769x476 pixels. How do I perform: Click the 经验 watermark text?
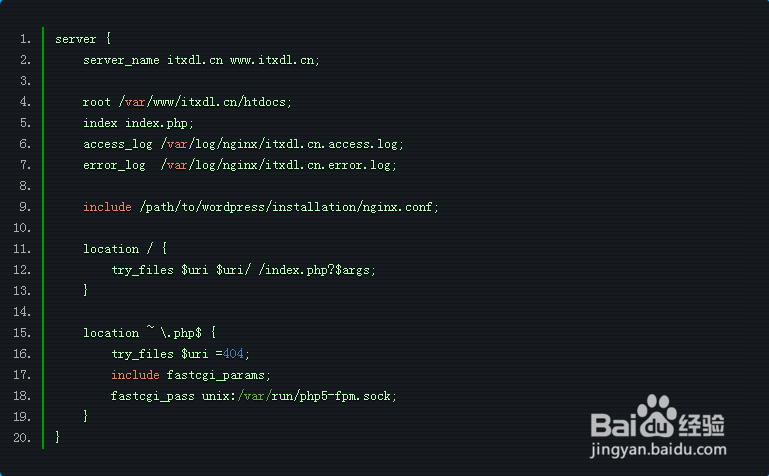point(702,425)
